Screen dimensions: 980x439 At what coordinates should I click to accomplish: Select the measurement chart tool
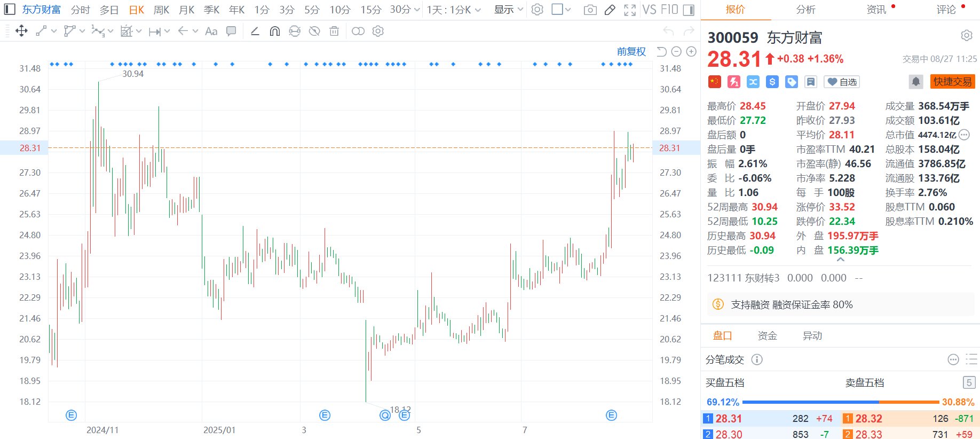point(126,31)
